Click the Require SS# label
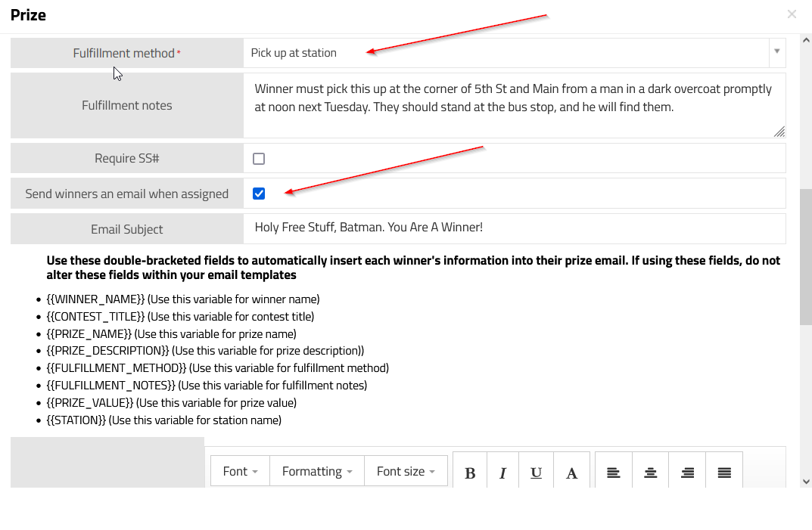The width and height of the screenshot is (812, 530). (127, 158)
